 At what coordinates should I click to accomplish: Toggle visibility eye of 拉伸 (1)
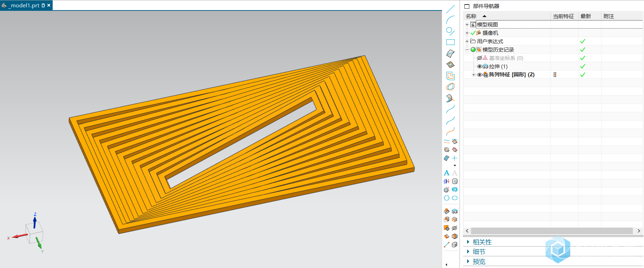pos(479,66)
